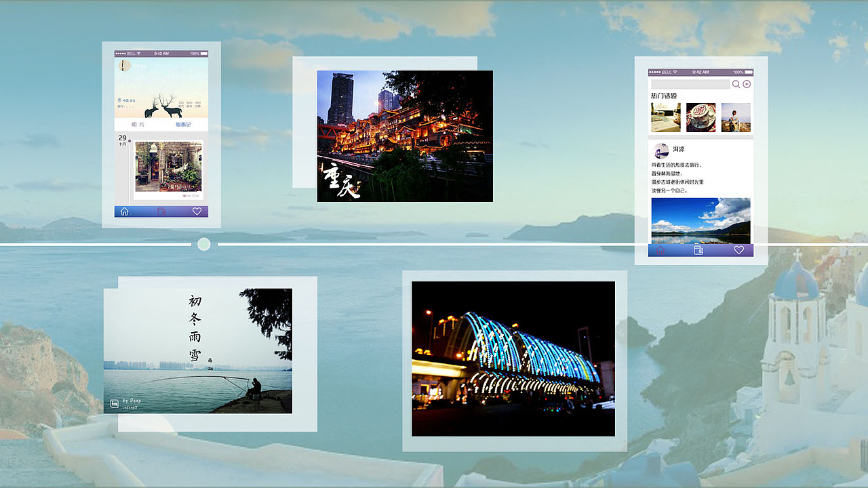Switch to the 相片 tab
The width and height of the screenshot is (868, 488).
(138, 125)
